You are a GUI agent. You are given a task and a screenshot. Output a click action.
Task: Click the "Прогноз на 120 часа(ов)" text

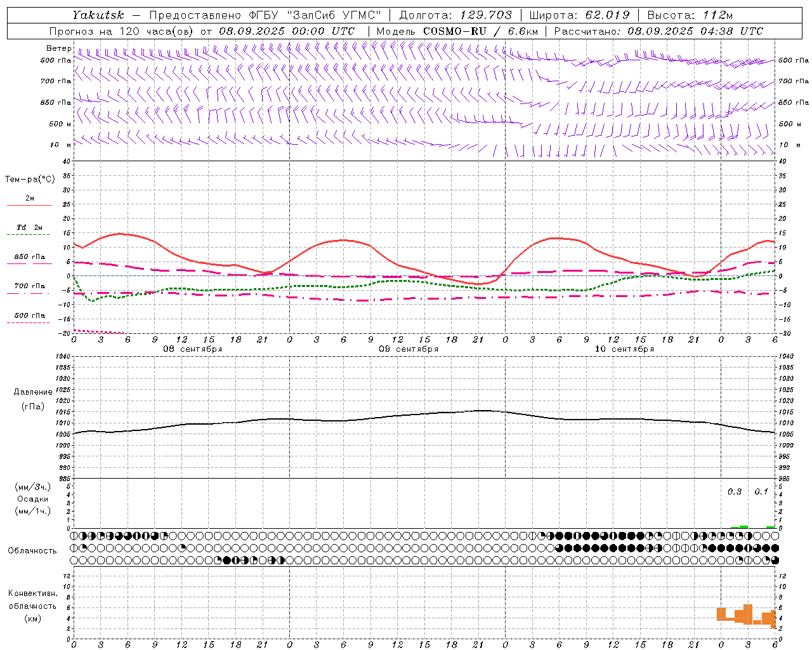coord(122,31)
